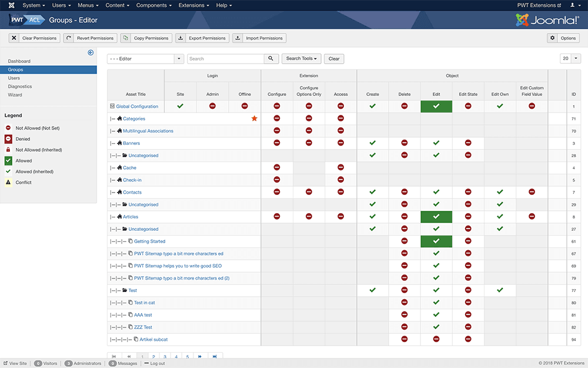Open the PWT Extensions link
The image size is (588, 368).
[x=539, y=5]
